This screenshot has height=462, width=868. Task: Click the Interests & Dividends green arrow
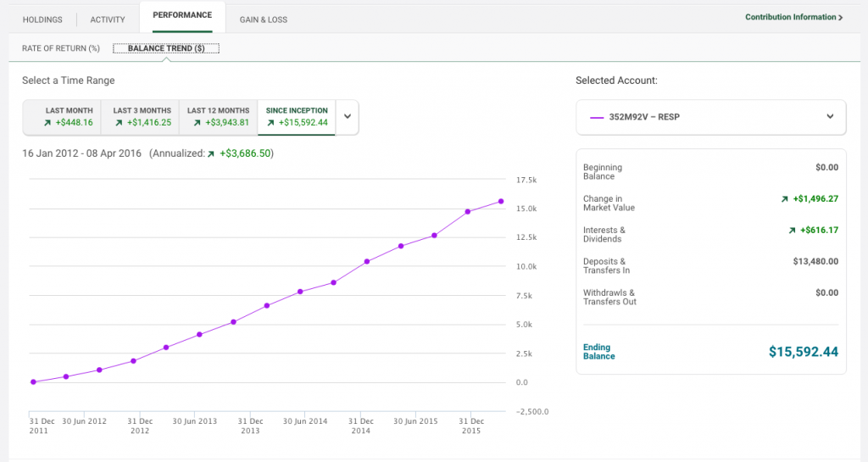[793, 231]
